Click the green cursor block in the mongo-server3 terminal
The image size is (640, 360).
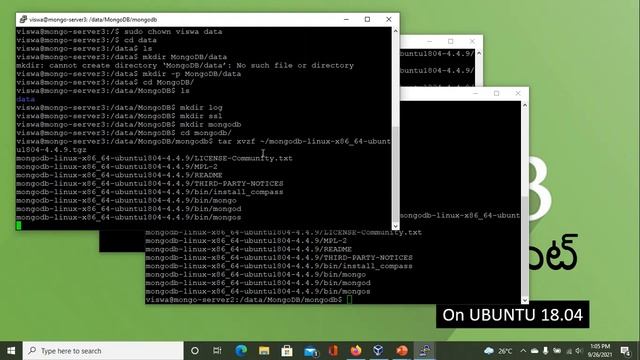[19, 226]
